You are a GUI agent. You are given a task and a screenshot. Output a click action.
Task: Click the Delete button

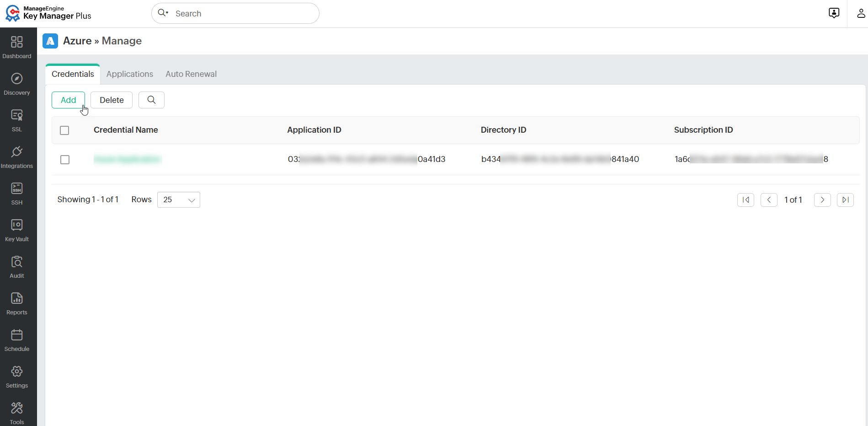[x=112, y=100]
